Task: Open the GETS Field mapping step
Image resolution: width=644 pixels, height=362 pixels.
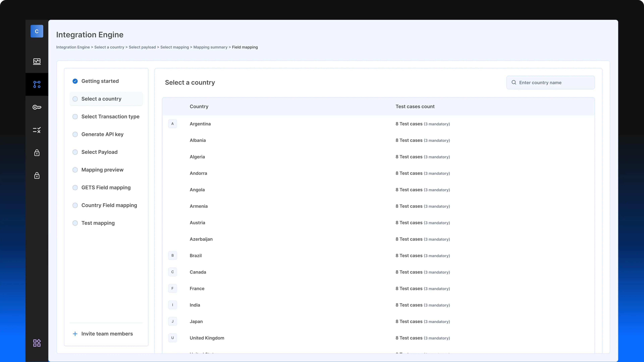Action: (106, 188)
